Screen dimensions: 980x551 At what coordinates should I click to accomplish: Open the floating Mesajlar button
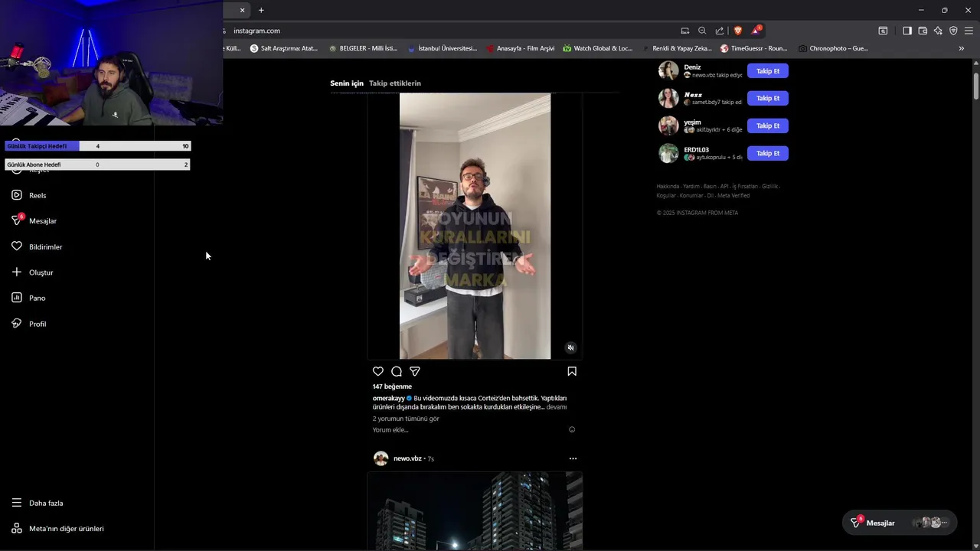coord(900,523)
